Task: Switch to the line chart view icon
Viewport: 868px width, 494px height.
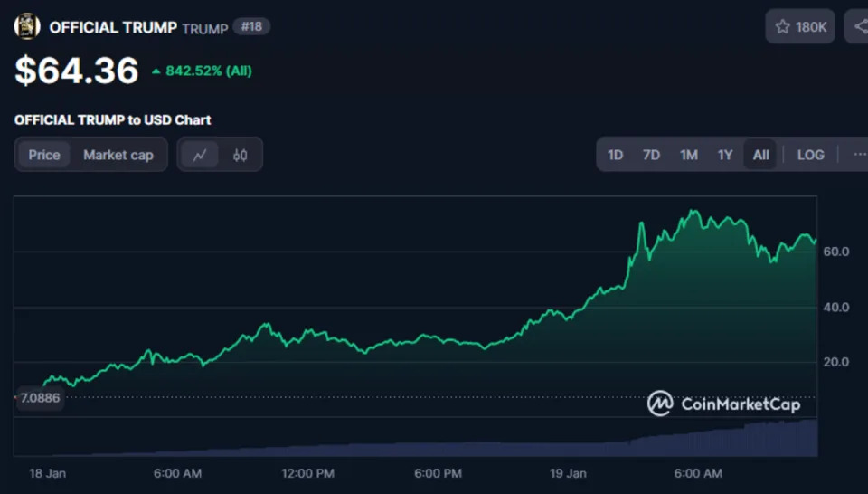Action: click(x=200, y=155)
